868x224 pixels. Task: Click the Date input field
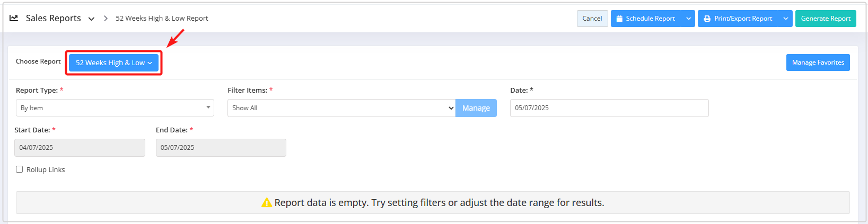(609, 108)
